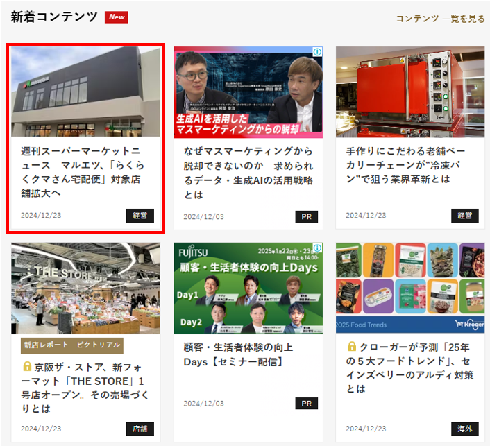This screenshot has width=490, height=448.
Task: Click lock icon beside Kyohan The Store article
Action: (27, 366)
